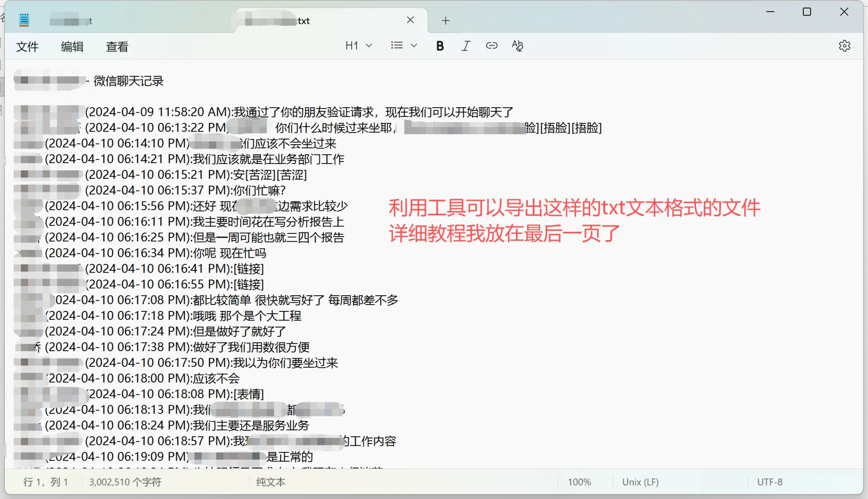The height and width of the screenshot is (499, 868).
Task: Click the 纯文本 format indicator
Action: point(271,482)
